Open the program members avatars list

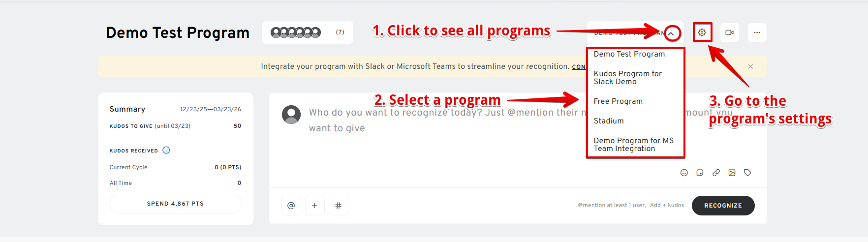click(307, 32)
